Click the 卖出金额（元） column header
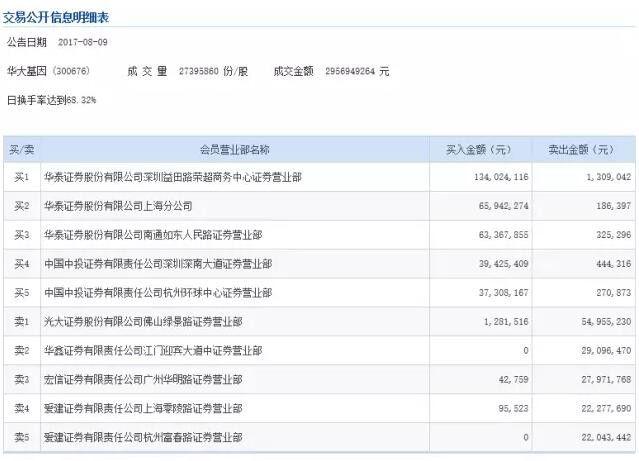The width and height of the screenshot is (639, 461). click(582, 150)
